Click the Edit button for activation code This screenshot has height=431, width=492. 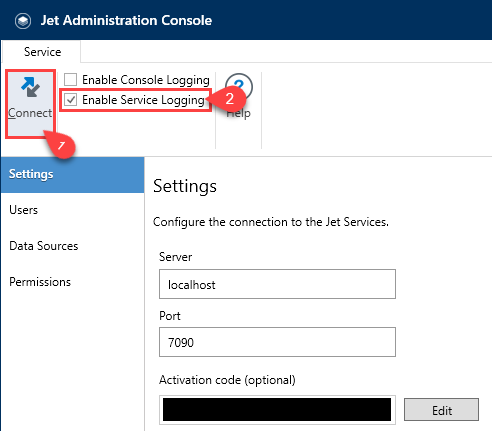(x=441, y=410)
